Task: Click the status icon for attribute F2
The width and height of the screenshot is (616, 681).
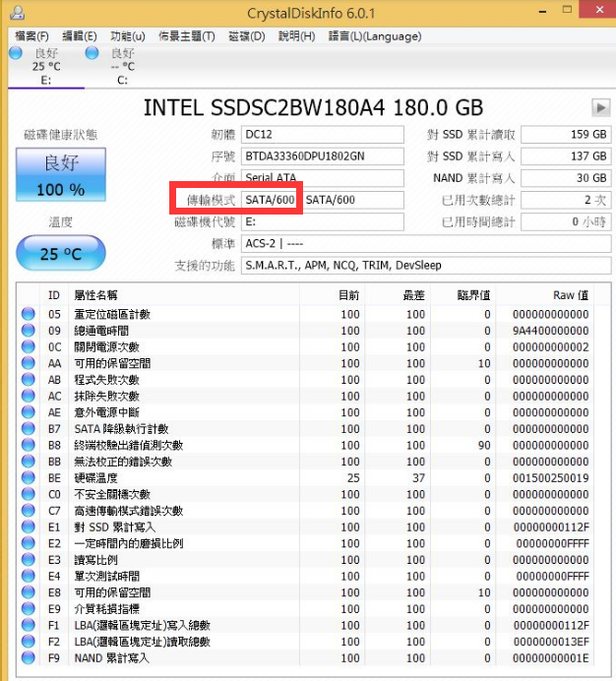Action: point(29,642)
